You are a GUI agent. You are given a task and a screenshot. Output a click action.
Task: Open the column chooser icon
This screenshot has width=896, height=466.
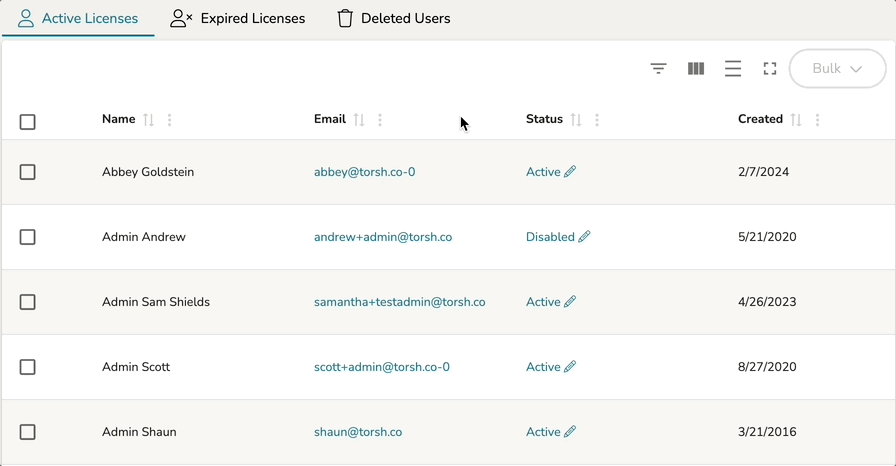coord(696,69)
